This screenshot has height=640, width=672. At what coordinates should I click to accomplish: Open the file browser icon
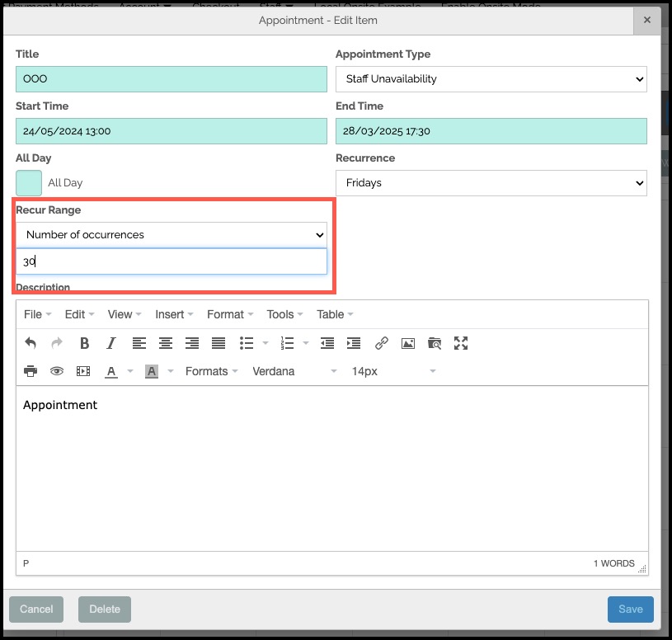click(x=435, y=343)
